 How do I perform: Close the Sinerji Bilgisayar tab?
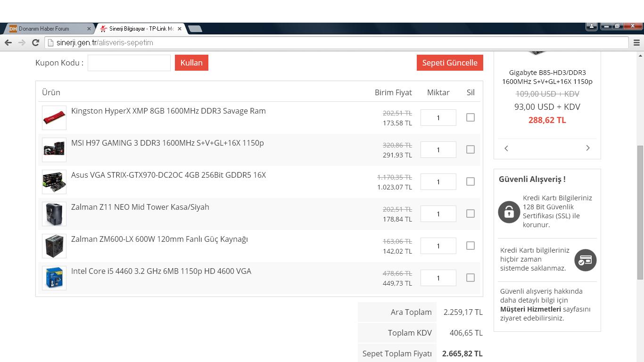coord(179,29)
